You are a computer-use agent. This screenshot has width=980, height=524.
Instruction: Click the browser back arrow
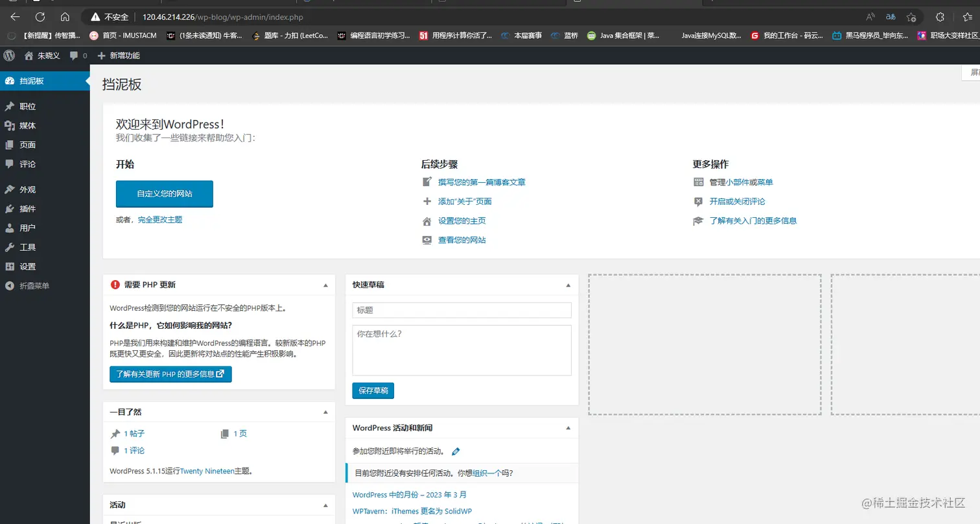click(15, 17)
